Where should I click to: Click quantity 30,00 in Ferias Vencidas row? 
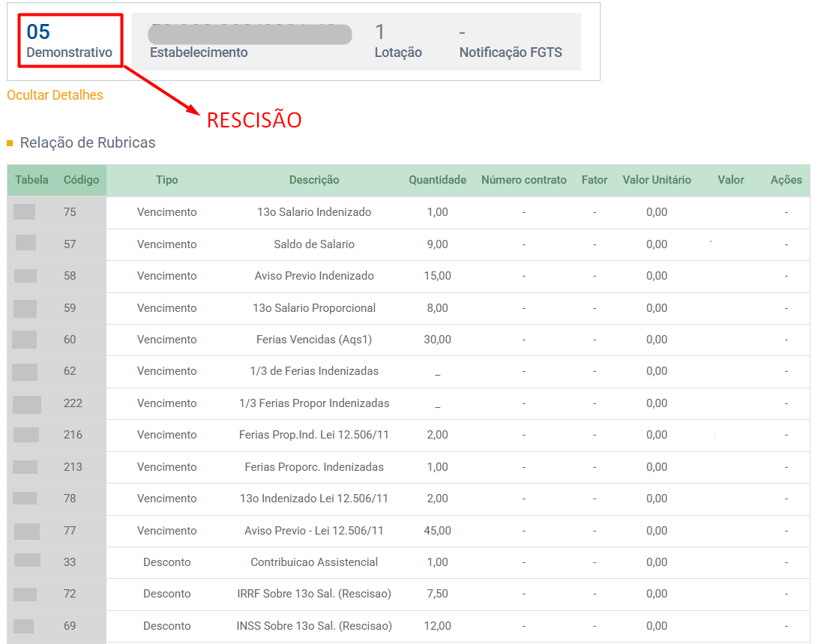tap(437, 340)
